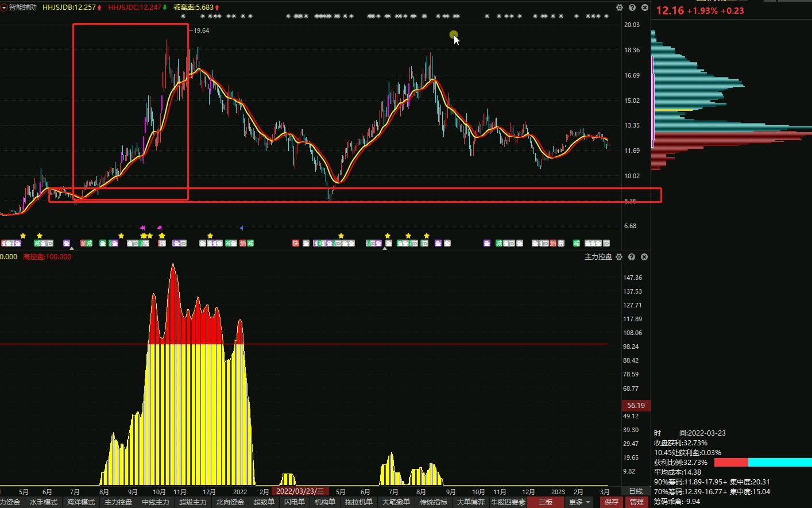Click the 管理 button
This screenshot has width=812, height=508.
coord(637,502)
